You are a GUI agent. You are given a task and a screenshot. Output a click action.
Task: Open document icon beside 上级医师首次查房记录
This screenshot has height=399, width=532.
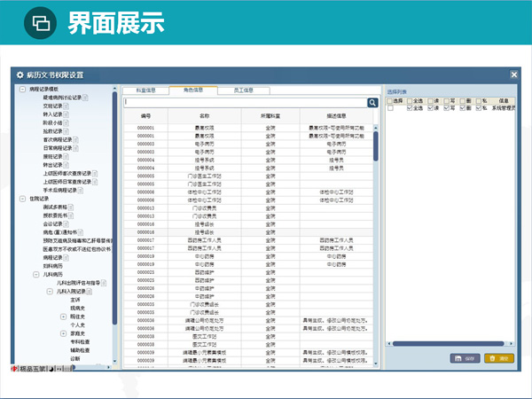[95, 174]
